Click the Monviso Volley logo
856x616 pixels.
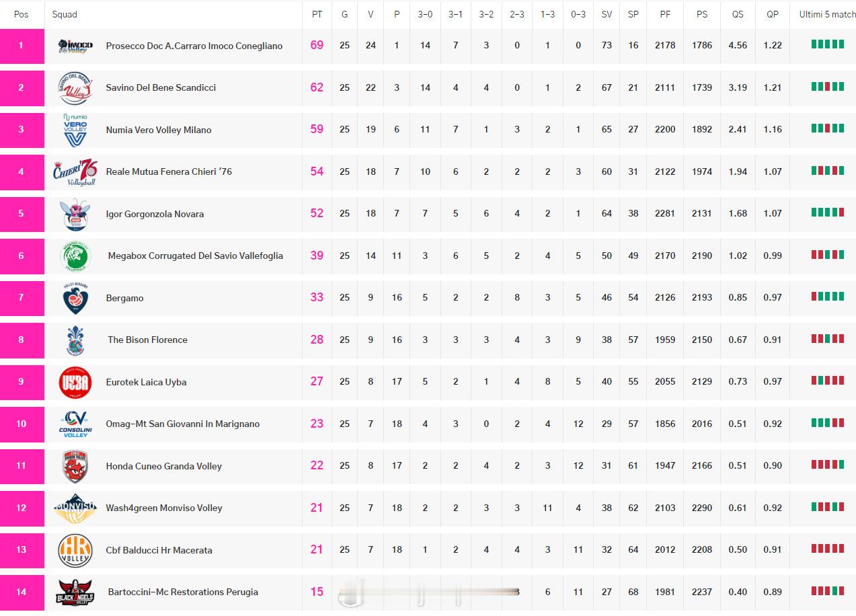pos(75,508)
